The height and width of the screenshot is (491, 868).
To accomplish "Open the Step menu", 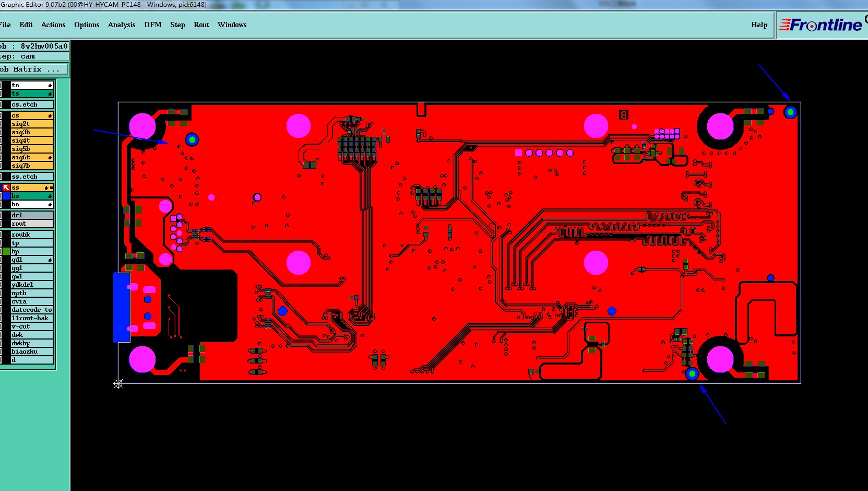I will click(x=177, y=25).
